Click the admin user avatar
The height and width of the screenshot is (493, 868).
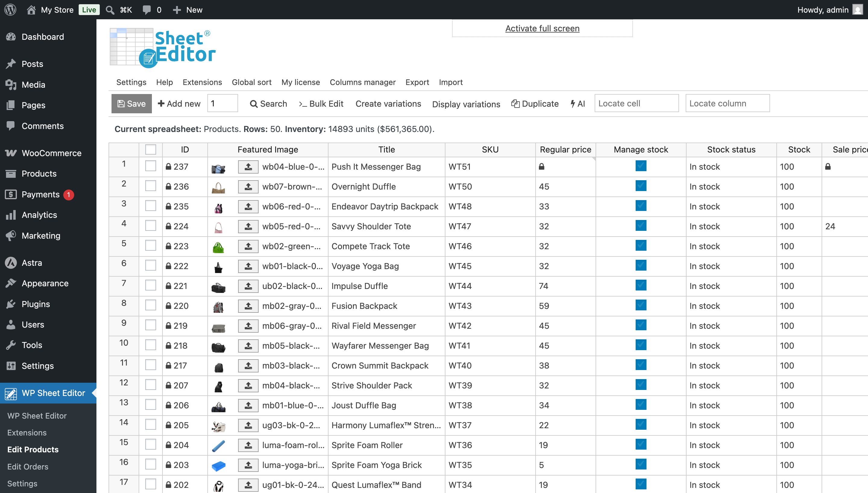point(857,9)
